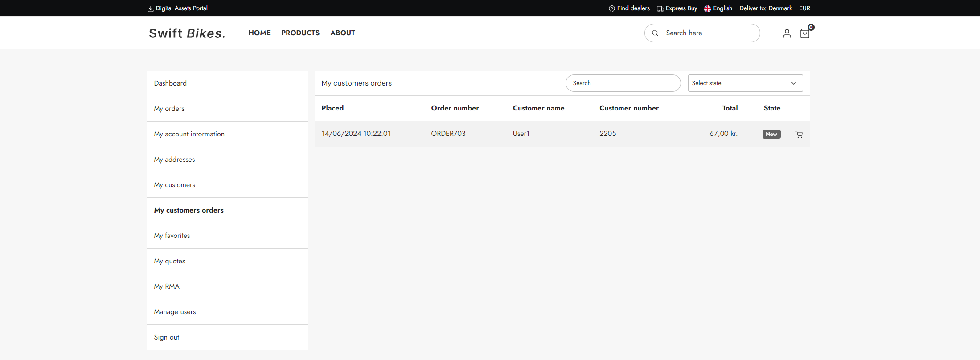Open the EUR currency selector
The image size is (980, 360).
tap(804, 8)
